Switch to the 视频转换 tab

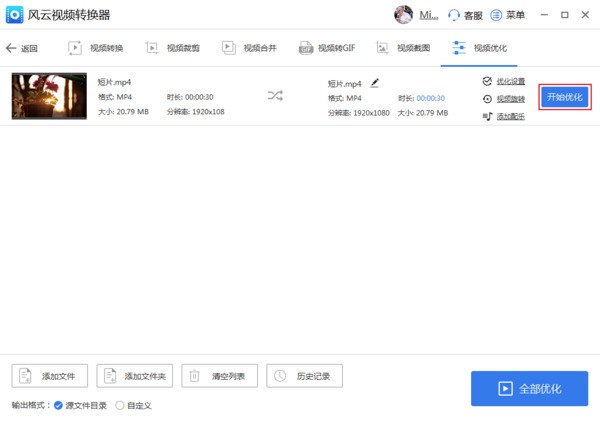[x=96, y=48]
